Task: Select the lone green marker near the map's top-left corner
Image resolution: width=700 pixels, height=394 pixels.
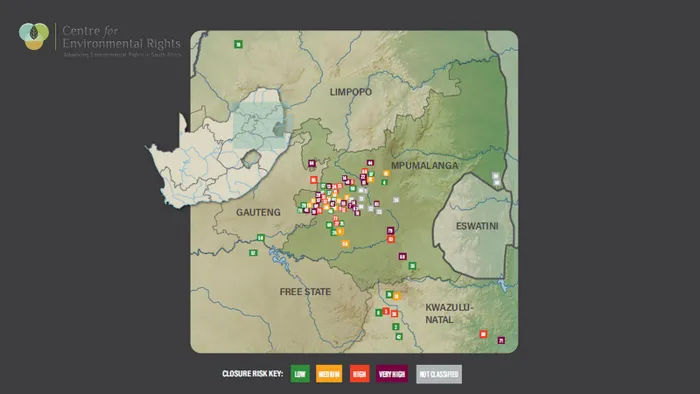Action: point(238,44)
